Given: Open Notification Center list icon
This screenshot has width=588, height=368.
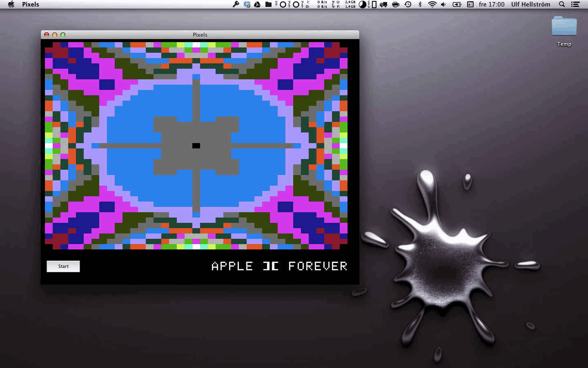Looking at the screenshot, I should pyautogui.click(x=575, y=4).
